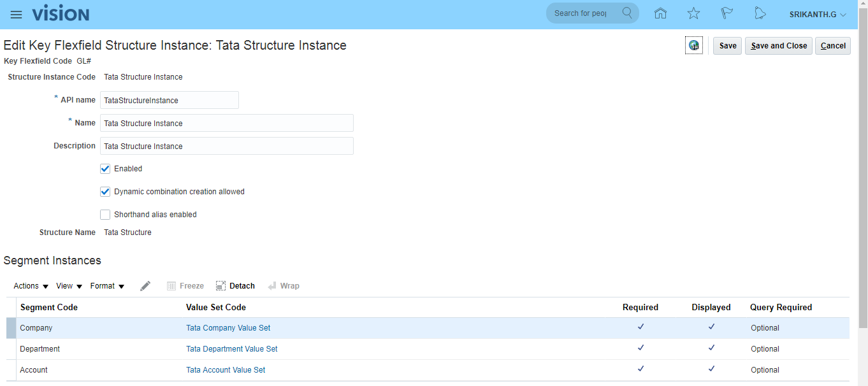Open Favorites star icon
The height and width of the screenshot is (386, 868).
coord(693,13)
